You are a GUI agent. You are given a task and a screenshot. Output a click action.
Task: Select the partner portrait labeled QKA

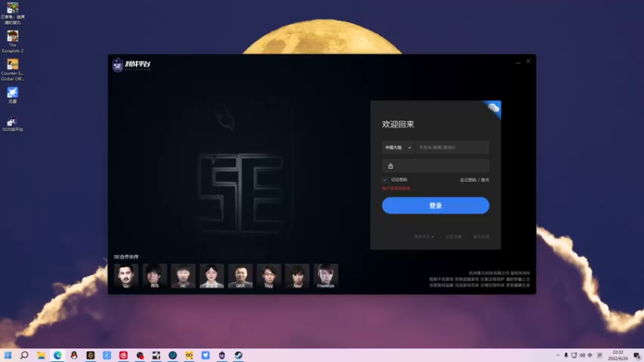click(240, 276)
